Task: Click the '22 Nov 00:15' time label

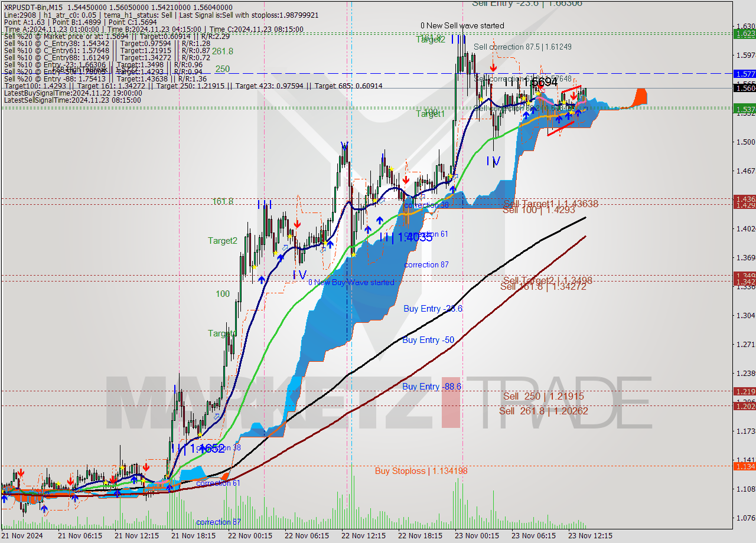Action: pos(249,535)
